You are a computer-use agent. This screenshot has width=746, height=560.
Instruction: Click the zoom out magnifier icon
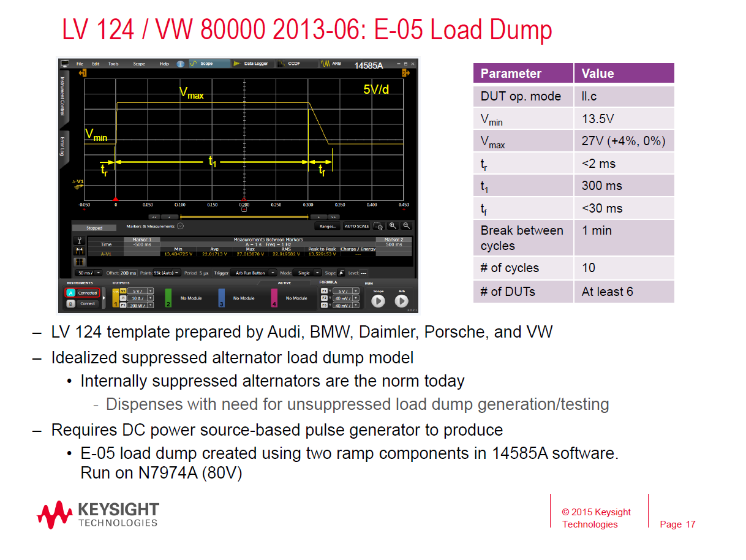pyautogui.click(x=405, y=226)
